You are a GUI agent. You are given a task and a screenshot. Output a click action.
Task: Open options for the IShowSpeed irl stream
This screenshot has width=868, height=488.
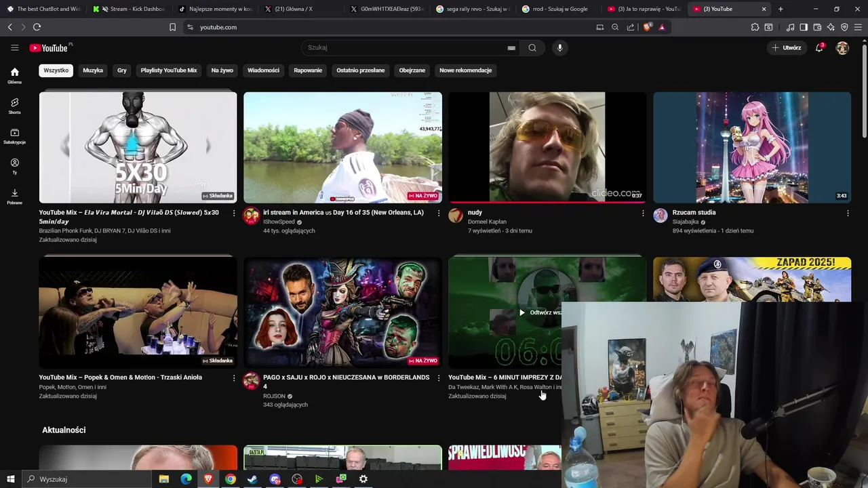[438, 213]
